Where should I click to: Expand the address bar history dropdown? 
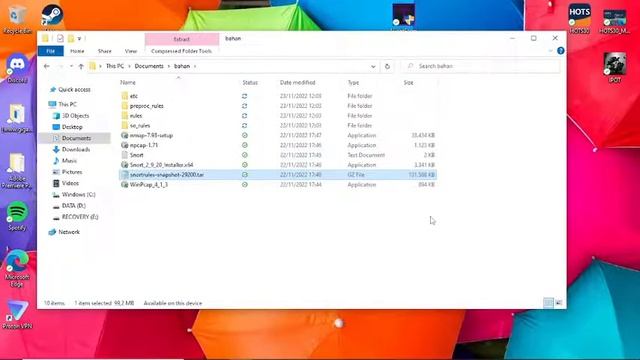373,66
